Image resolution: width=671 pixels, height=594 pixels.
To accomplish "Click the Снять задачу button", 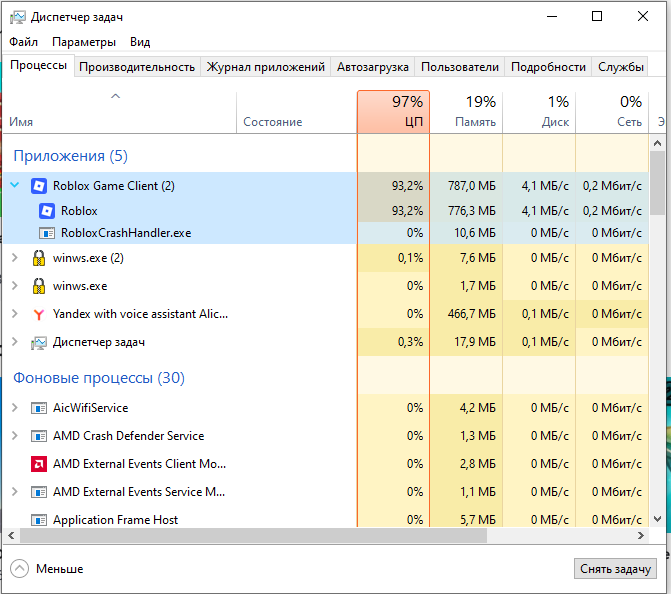I will tap(615, 569).
